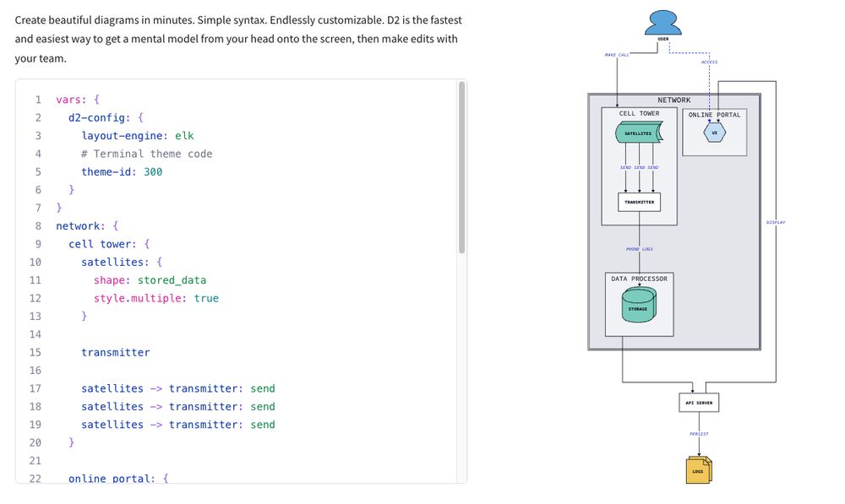Click the blue user person shape in diagram
The image size is (845, 504).
(662, 22)
